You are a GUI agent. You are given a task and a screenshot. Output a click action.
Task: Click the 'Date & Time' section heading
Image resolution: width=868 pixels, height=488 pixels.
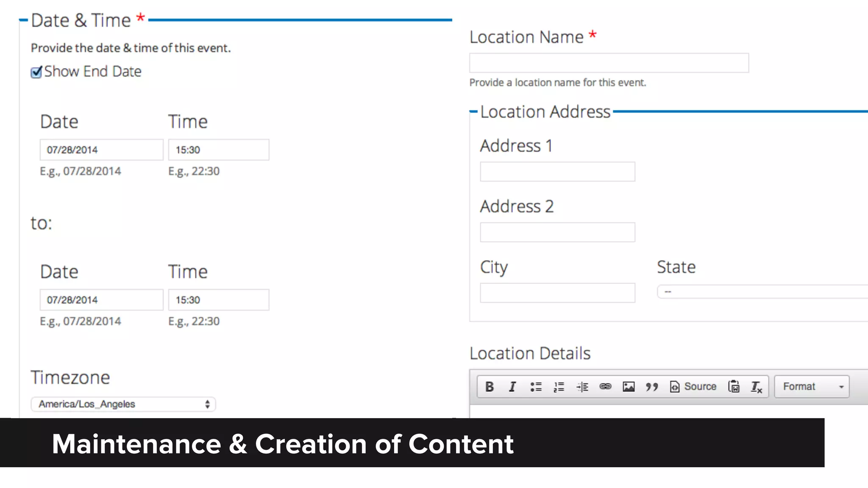tap(81, 20)
